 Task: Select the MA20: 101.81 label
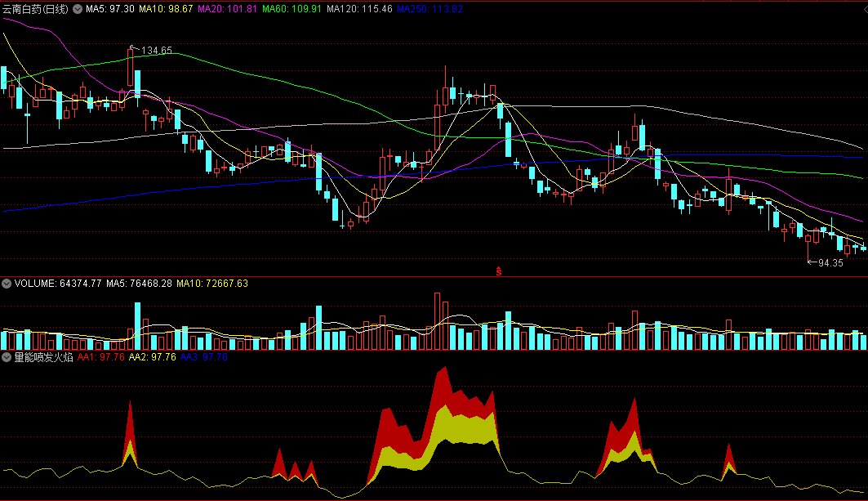(x=227, y=9)
